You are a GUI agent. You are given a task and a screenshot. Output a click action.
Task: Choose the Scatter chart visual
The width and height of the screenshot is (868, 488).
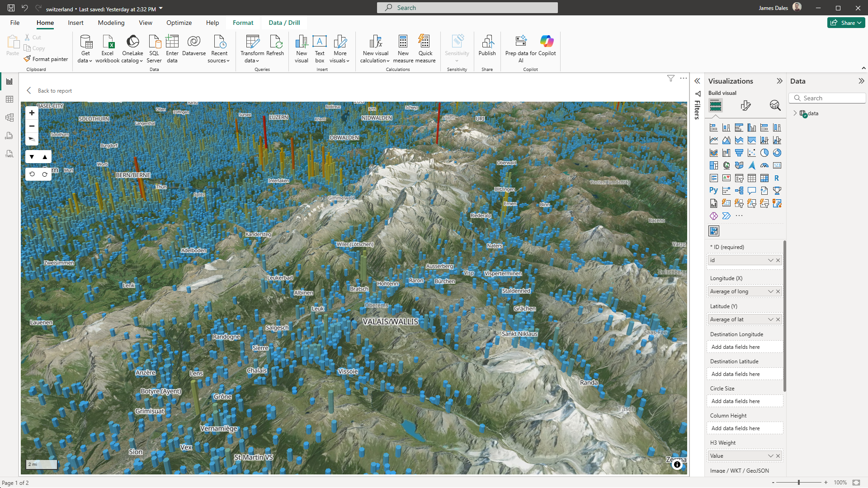point(752,153)
